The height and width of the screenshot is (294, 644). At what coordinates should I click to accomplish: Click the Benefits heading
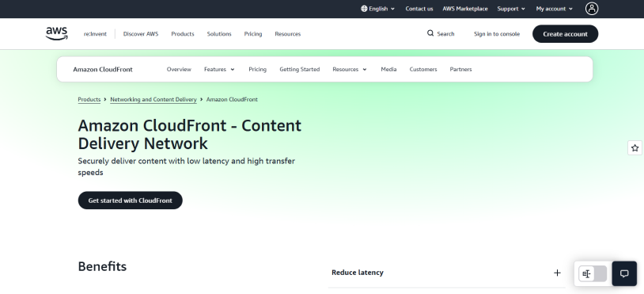click(102, 266)
